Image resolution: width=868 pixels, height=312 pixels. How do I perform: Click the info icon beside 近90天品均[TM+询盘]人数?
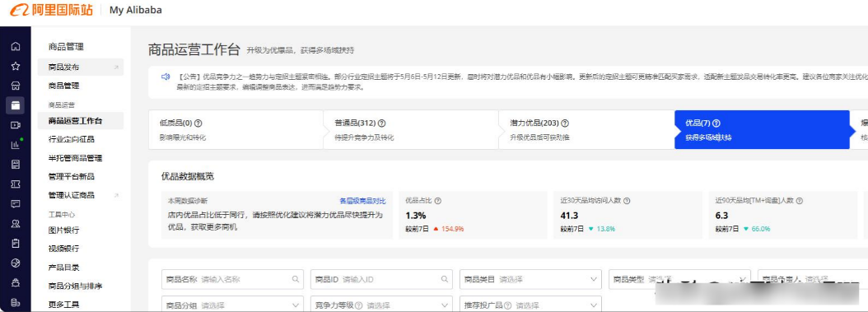800,202
